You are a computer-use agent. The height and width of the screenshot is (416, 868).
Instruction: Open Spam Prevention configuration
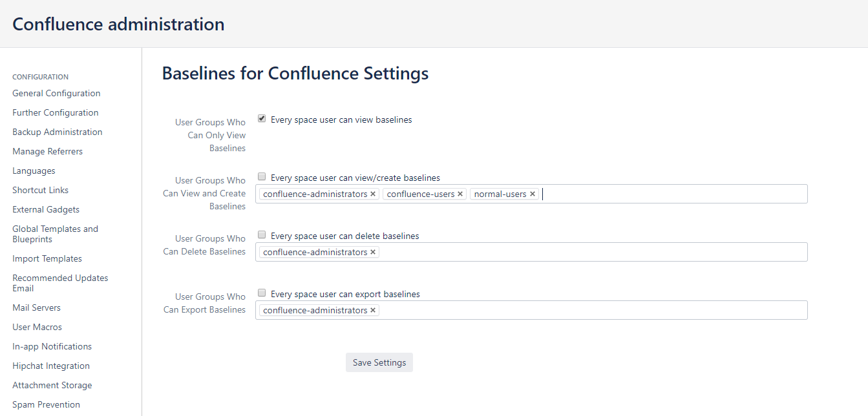pos(46,404)
